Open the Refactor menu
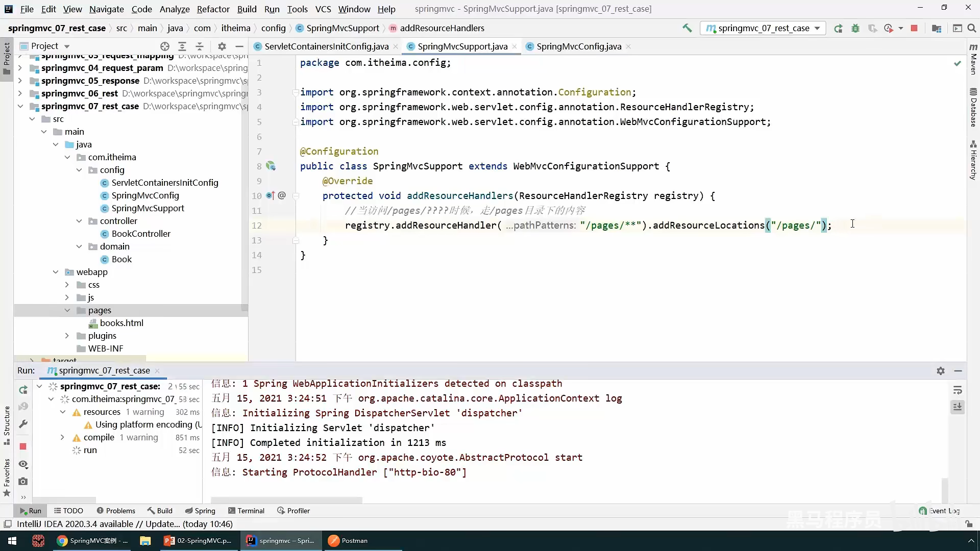Viewport: 980px width, 551px height. click(213, 9)
